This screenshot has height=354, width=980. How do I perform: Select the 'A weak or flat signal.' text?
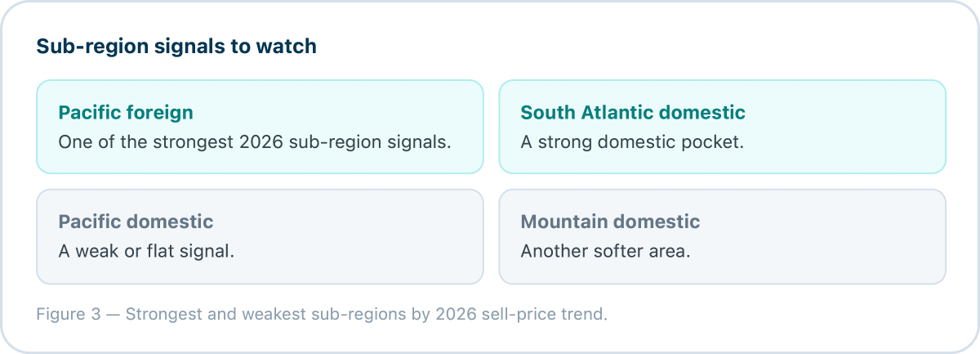[146, 251]
